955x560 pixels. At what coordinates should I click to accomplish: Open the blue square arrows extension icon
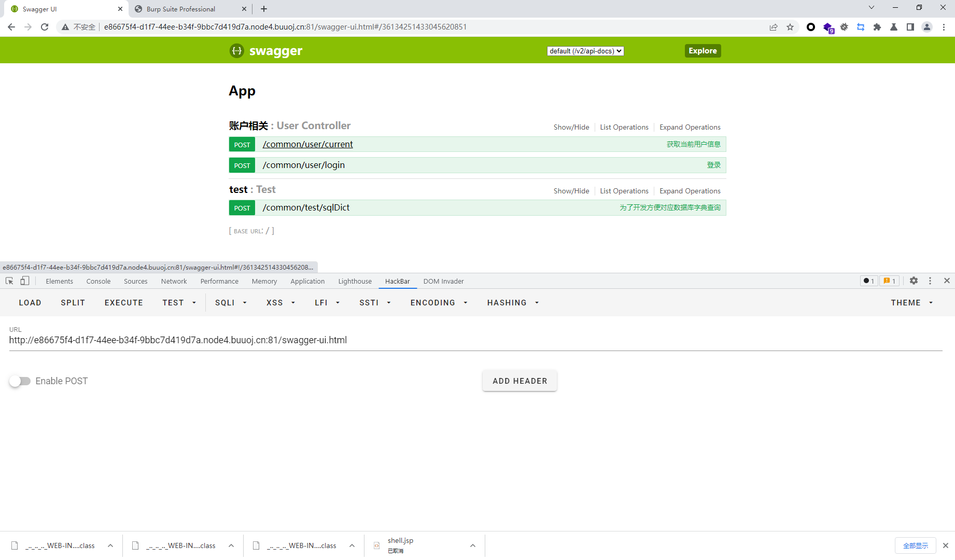pos(861,27)
